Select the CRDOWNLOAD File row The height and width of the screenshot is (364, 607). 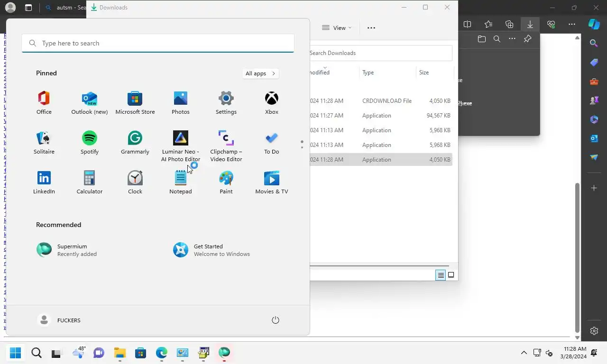[381, 101]
